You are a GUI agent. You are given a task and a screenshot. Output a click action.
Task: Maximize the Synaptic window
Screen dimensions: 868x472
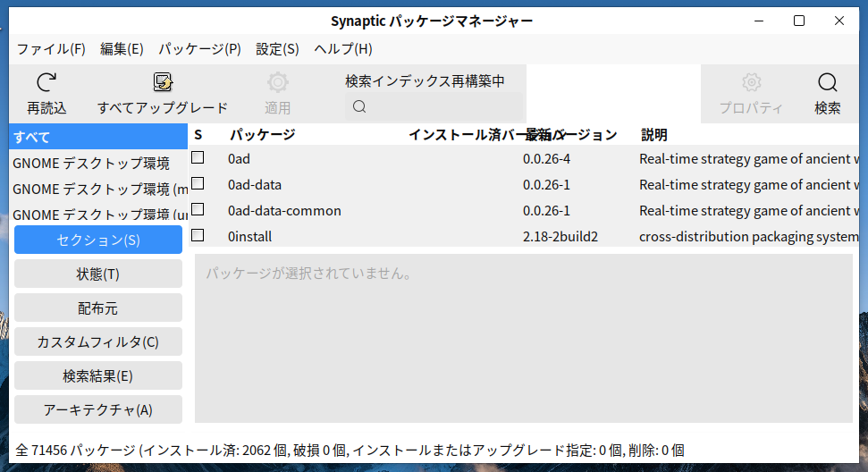click(799, 21)
